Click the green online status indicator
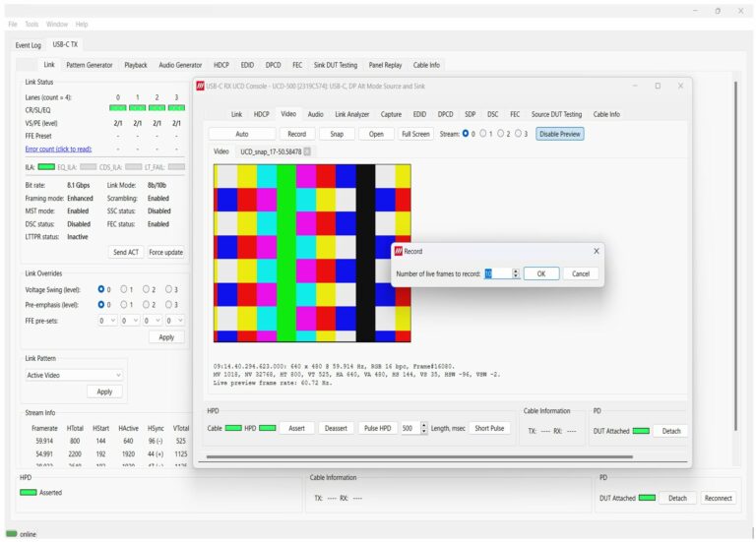756x542 pixels. (11, 534)
